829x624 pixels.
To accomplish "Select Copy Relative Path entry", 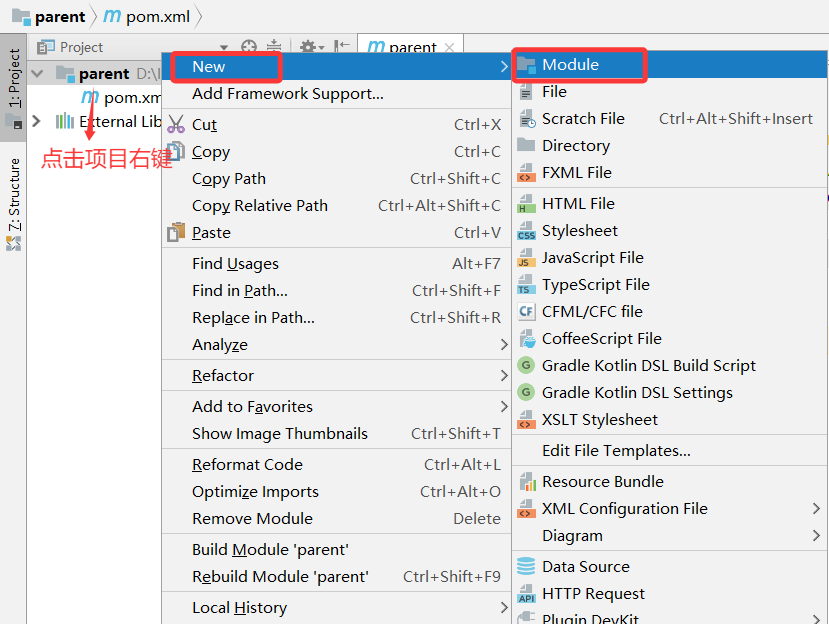I will click(x=336, y=206).
